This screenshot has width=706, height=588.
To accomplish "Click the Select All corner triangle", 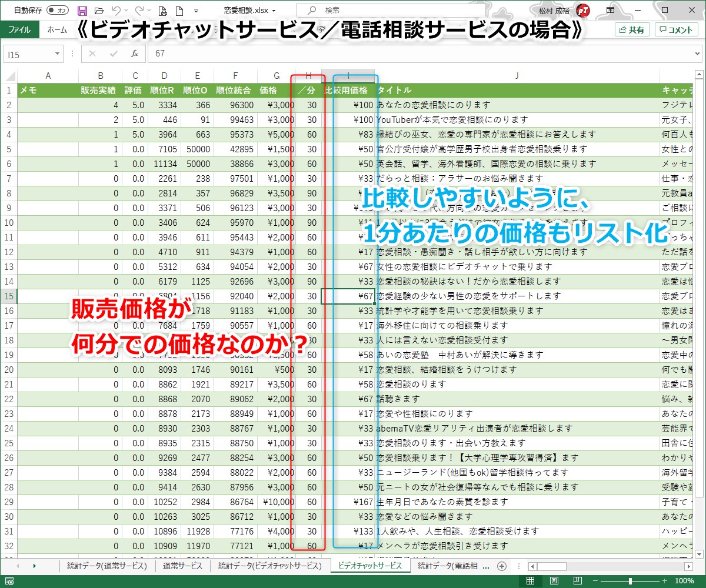I will tap(8, 75).
